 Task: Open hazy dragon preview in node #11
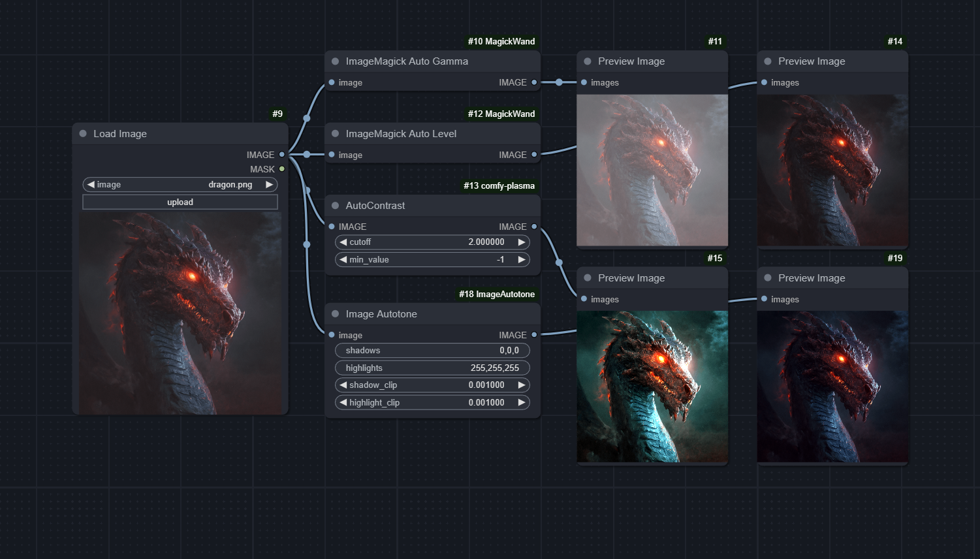tap(652, 170)
